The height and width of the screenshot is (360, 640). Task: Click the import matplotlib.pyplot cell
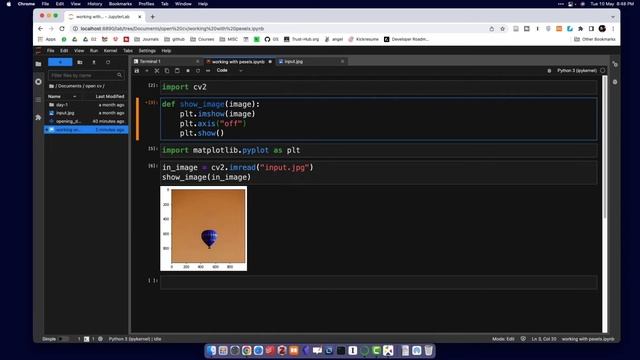(x=379, y=150)
